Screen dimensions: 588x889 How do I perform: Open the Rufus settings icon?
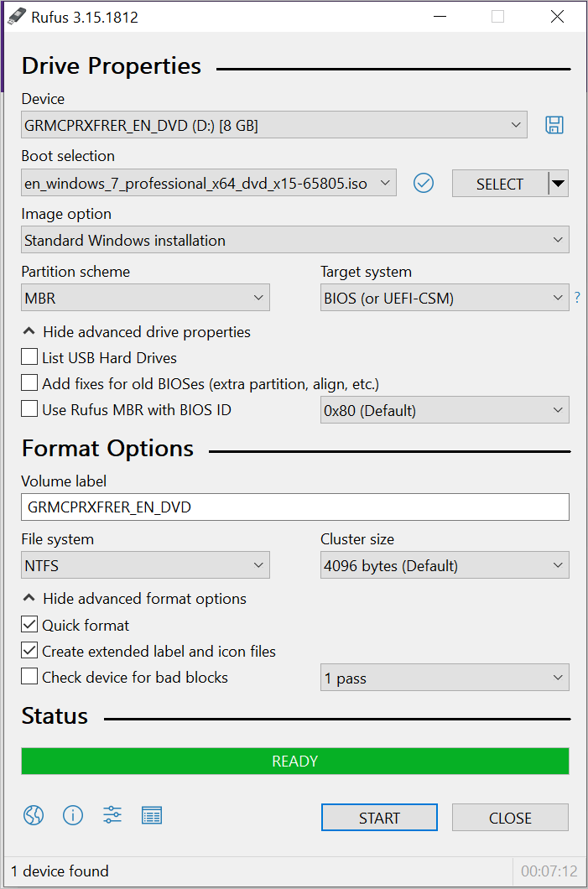tap(112, 814)
